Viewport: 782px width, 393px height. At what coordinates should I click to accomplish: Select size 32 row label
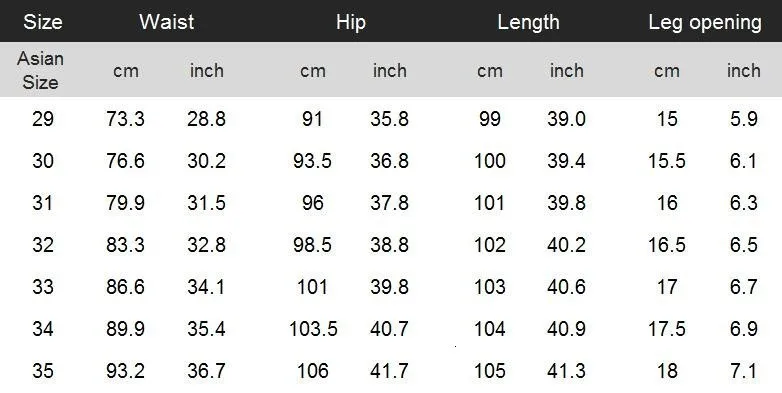pos(42,245)
